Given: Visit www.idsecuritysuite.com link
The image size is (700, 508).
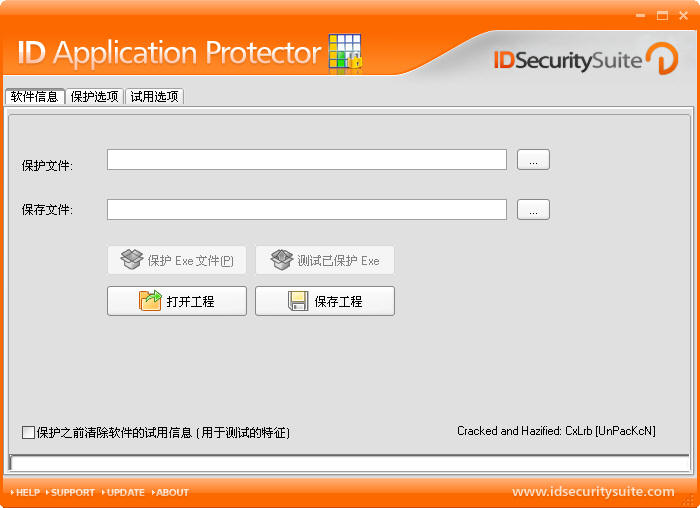Looking at the screenshot, I should (x=593, y=491).
